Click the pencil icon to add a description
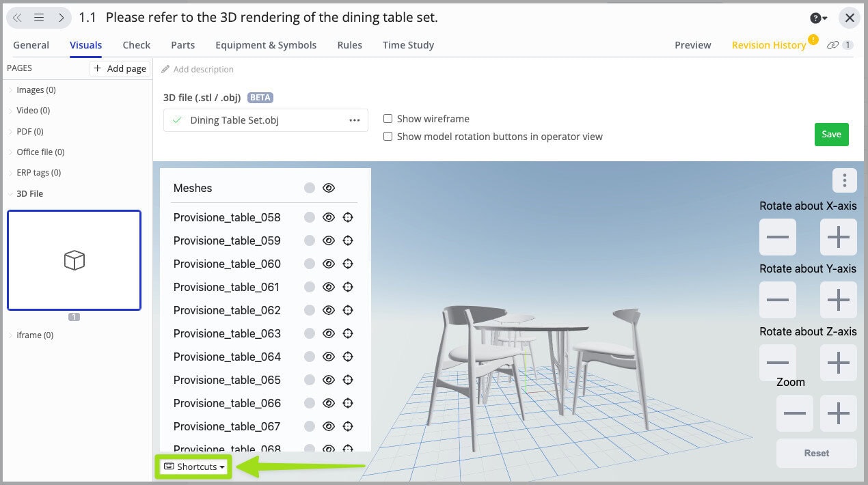This screenshot has height=485, width=868. click(x=166, y=69)
